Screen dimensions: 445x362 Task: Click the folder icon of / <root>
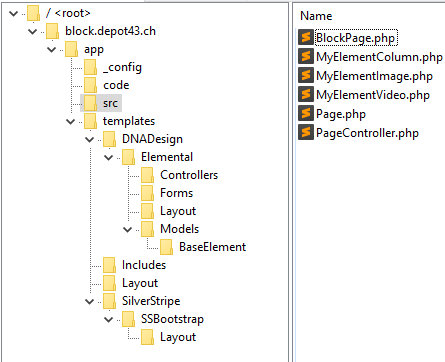coord(34,13)
